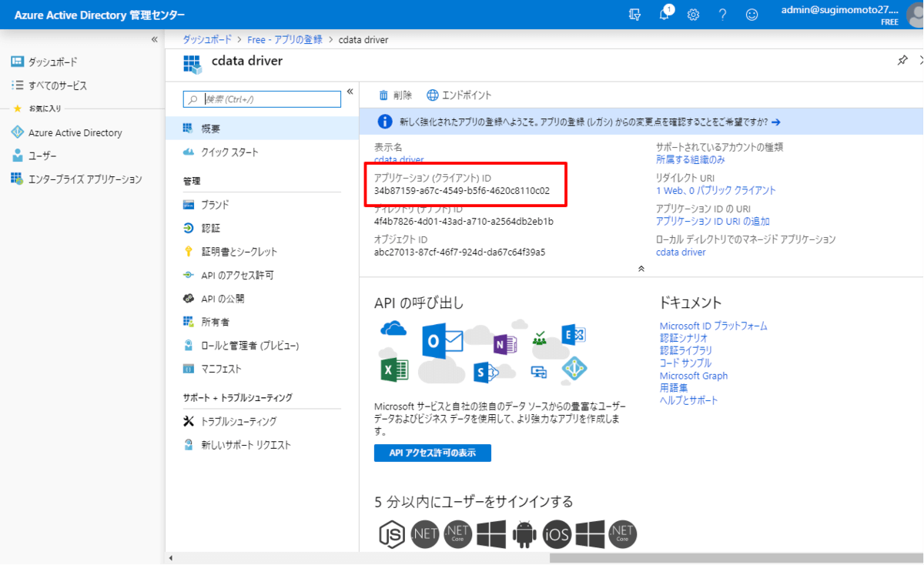Click the SharePoint icon in API graphic
This screenshot has width=924, height=565.
[485, 373]
